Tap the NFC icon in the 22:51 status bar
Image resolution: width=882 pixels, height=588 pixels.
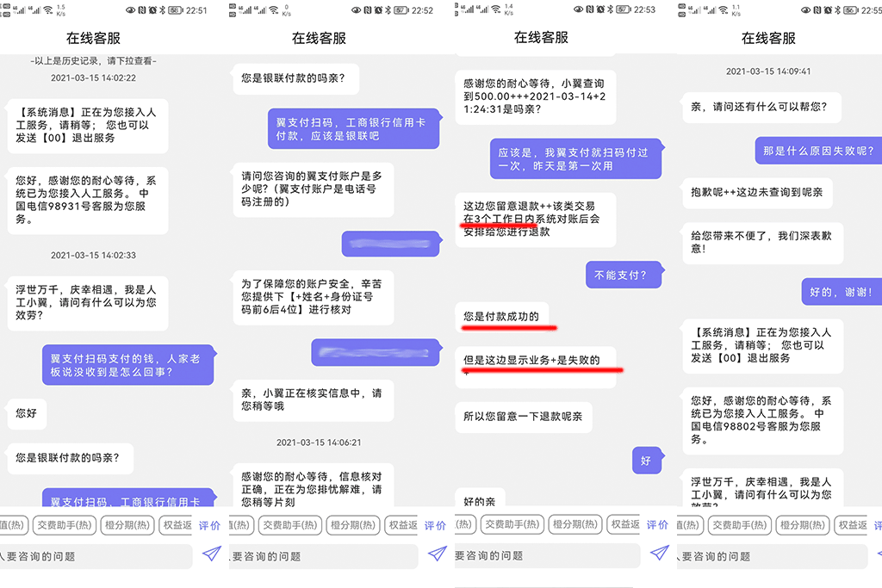pyautogui.click(x=142, y=10)
